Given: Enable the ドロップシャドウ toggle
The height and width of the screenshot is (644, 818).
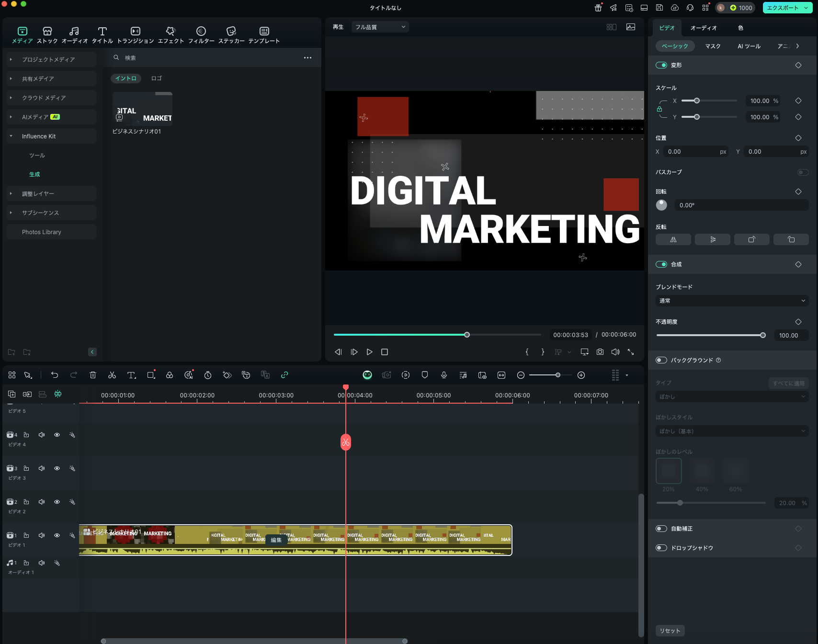Looking at the screenshot, I should click(x=661, y=548).
